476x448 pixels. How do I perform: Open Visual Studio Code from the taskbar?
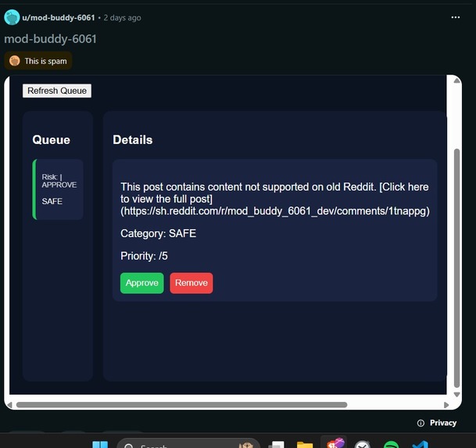pyautogui.click(x=421, y=445)
